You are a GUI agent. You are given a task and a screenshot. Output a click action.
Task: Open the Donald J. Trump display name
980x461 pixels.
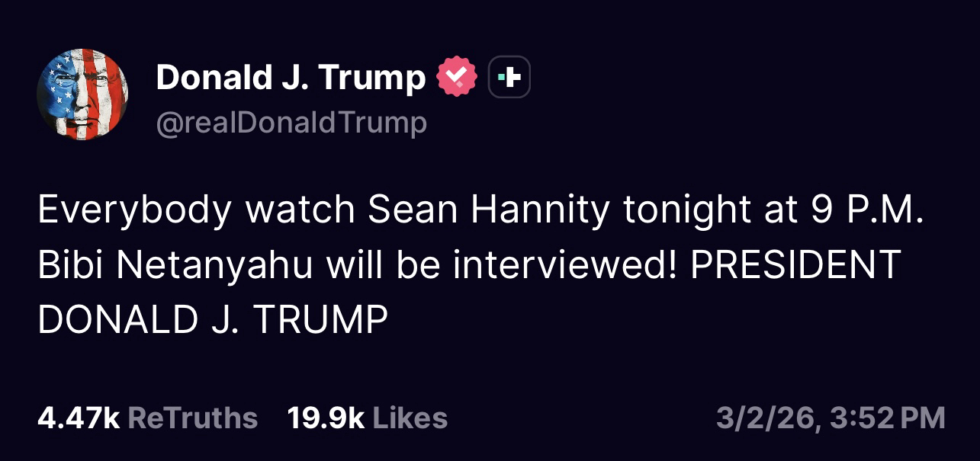[x=291, y=78]
